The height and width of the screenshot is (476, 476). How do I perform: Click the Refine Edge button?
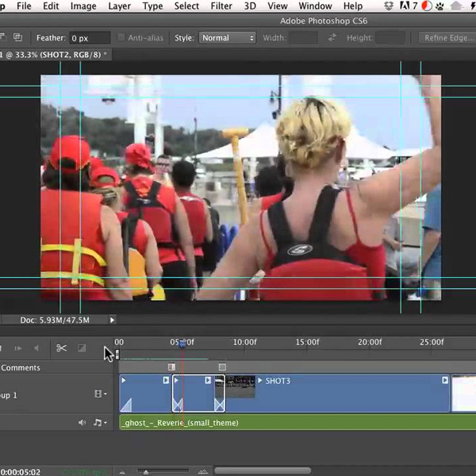click(x=447, y=37)
